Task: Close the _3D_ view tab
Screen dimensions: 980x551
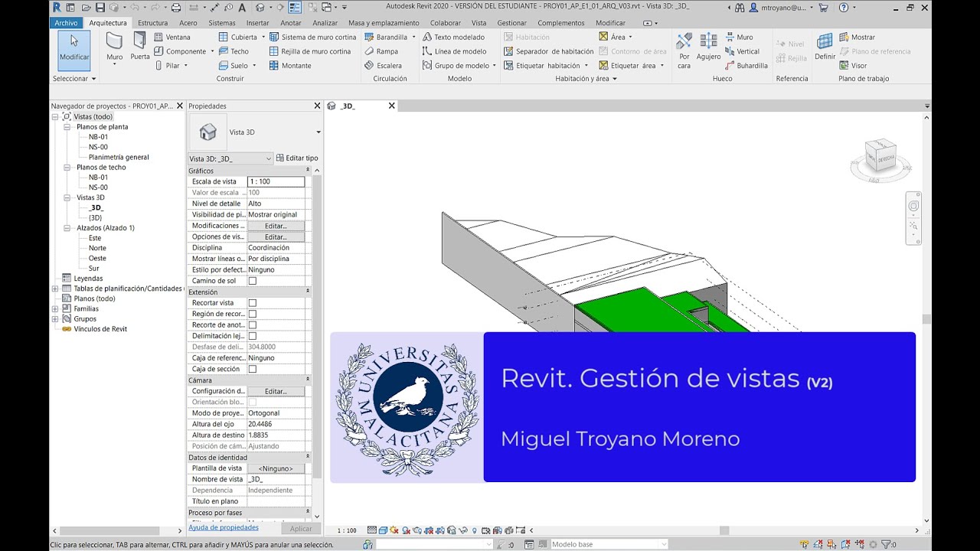Action: point(391,106)
